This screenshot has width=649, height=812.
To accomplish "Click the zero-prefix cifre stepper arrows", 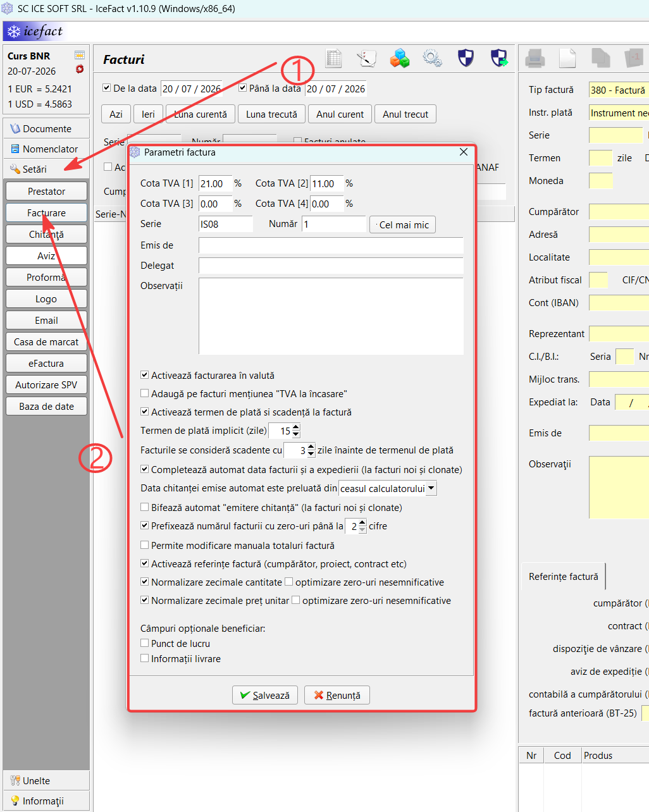I will click(362, 526).
